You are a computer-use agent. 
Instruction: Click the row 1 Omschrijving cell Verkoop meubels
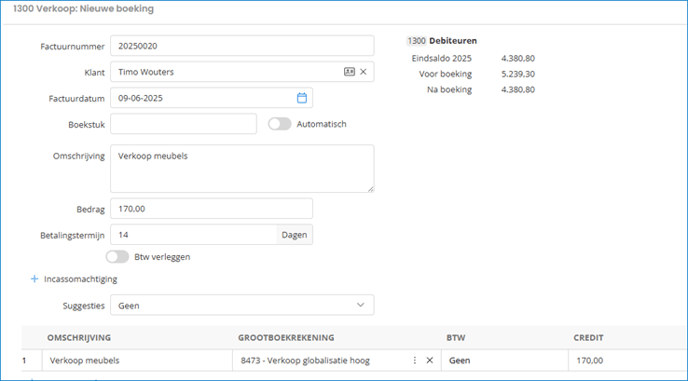pos(137,360)
